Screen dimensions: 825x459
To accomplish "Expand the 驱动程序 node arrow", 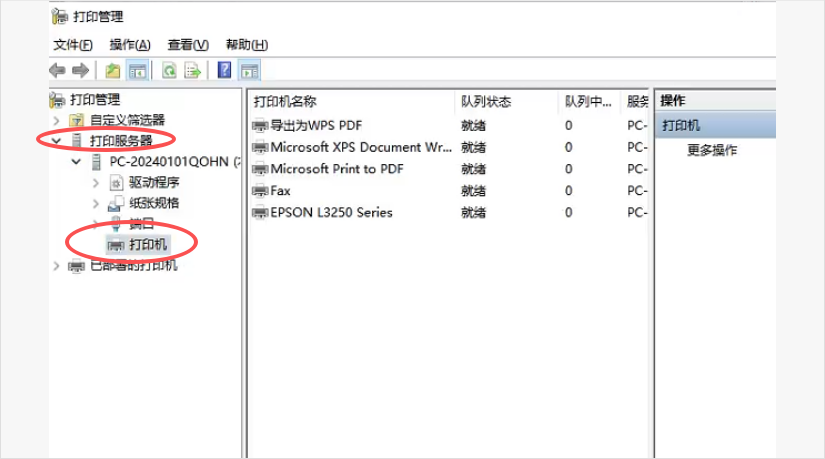I will click(x=96, y=183).
